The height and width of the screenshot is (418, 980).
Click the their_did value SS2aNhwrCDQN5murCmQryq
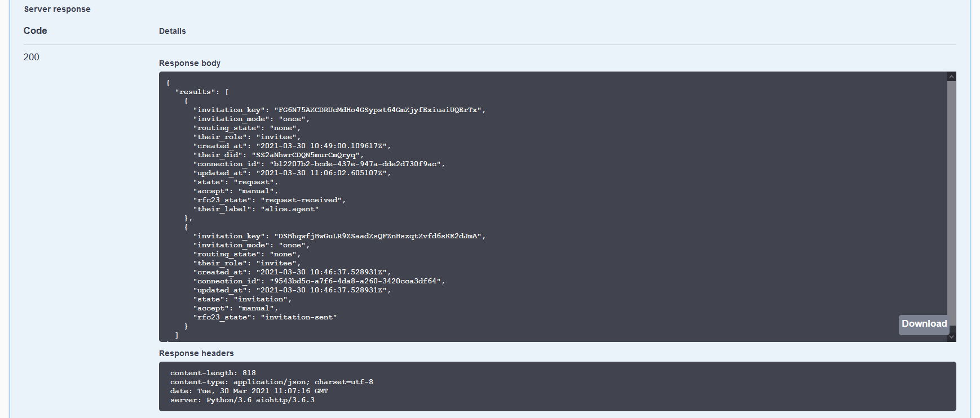tap(306, 155)
